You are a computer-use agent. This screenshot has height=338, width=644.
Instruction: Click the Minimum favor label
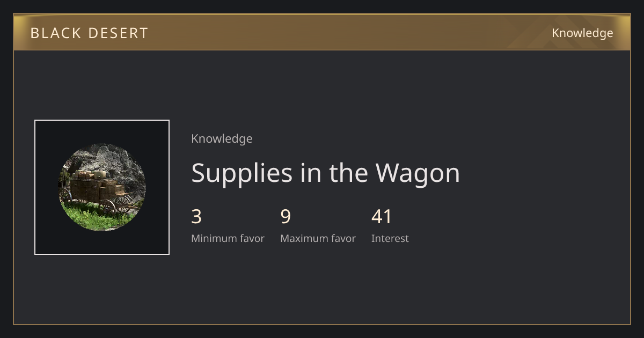click(x=228, y=238)
